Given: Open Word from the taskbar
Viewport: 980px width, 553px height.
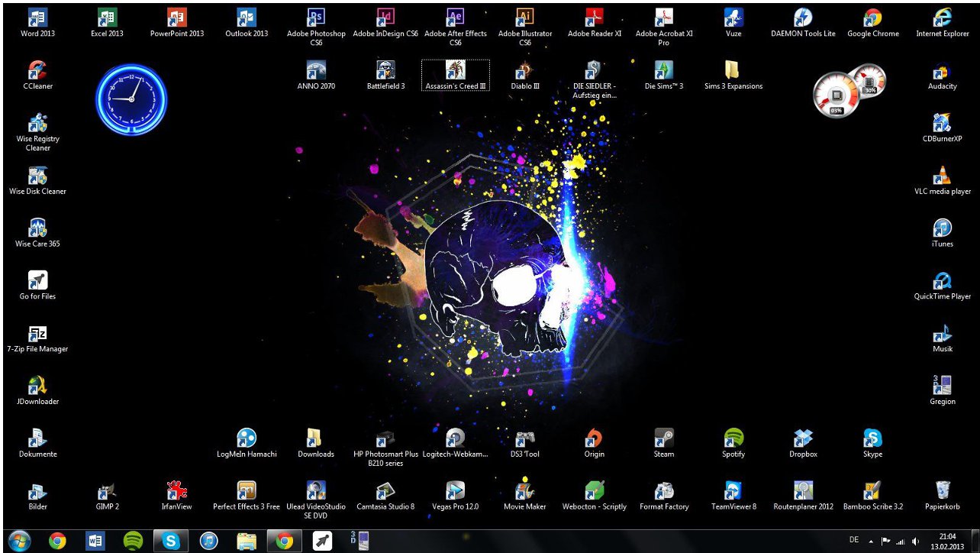Looking at the screenshot, I should coord(95,541).
